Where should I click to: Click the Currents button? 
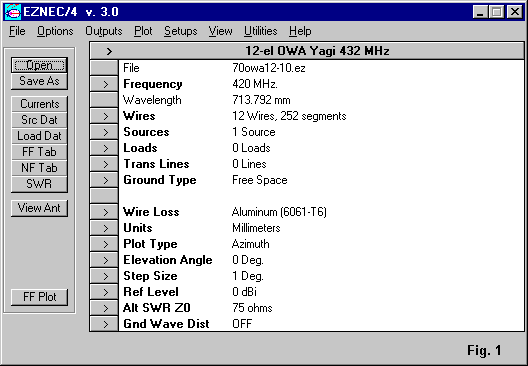tap(39, 104)
